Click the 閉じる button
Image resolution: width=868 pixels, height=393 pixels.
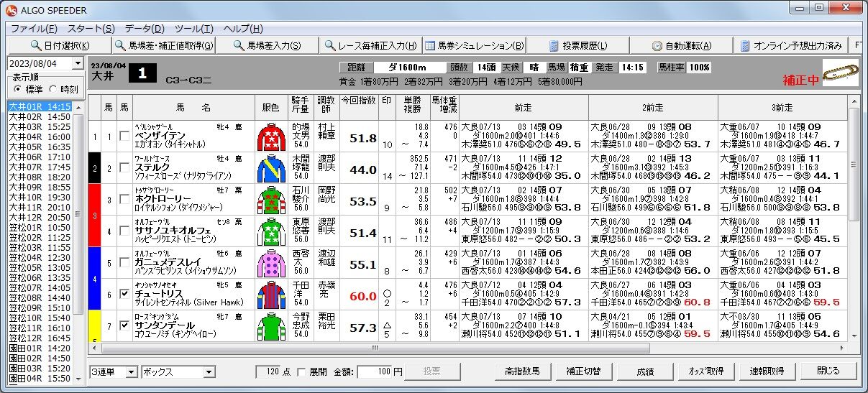click(828, 371)
